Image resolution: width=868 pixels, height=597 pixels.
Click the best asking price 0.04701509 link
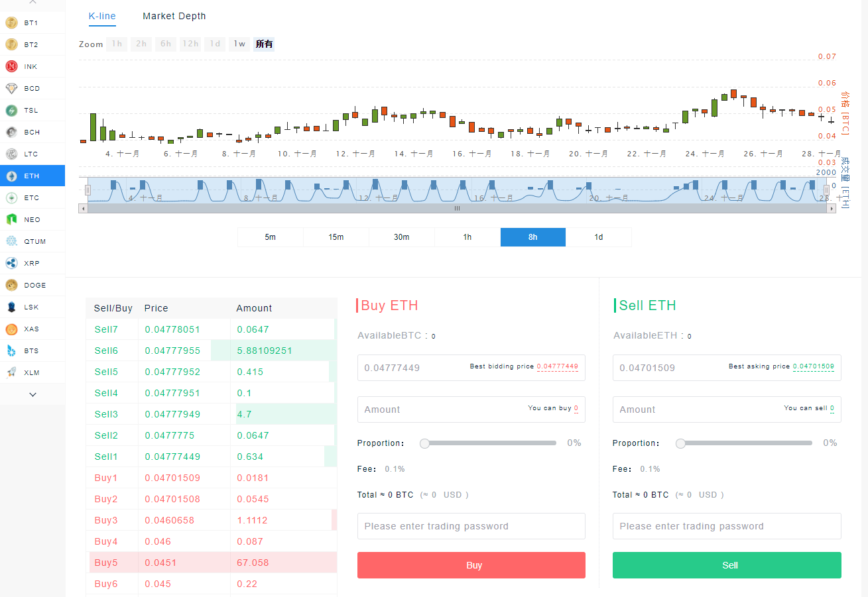pyautogui.click(x=814, y=366)
